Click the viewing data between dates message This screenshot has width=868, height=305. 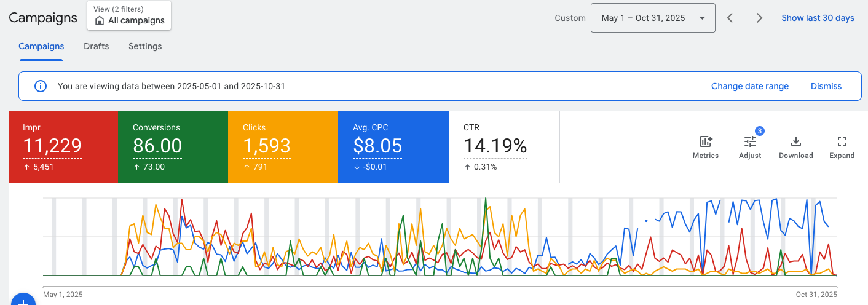[x=171, y=87]
